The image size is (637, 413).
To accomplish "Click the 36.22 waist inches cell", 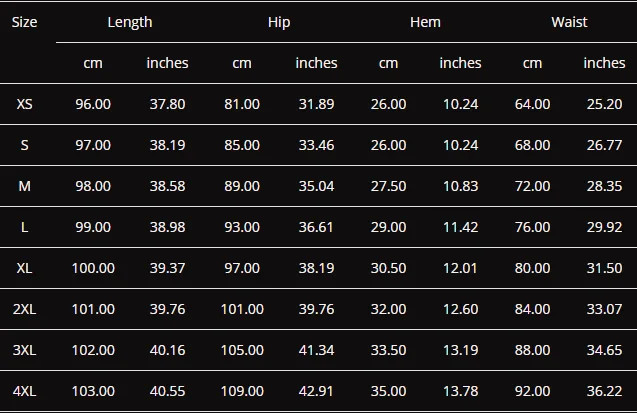I will pos(604,391).
